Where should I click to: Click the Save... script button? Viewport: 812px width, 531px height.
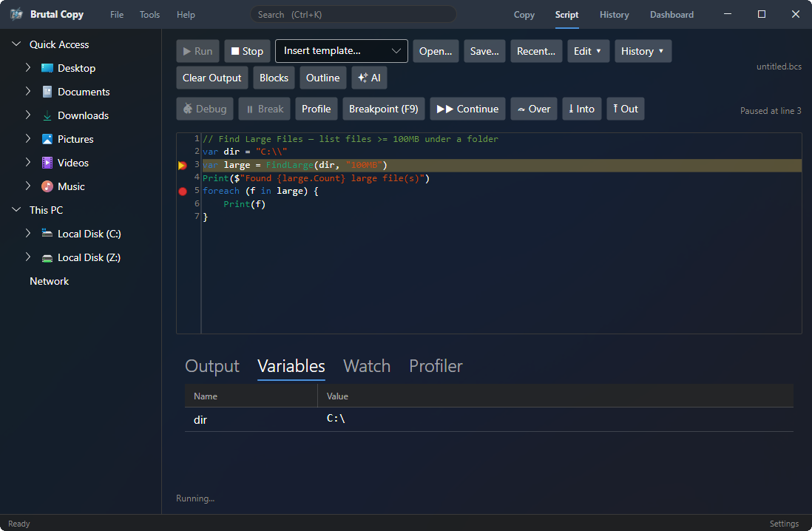click(484, 51)
